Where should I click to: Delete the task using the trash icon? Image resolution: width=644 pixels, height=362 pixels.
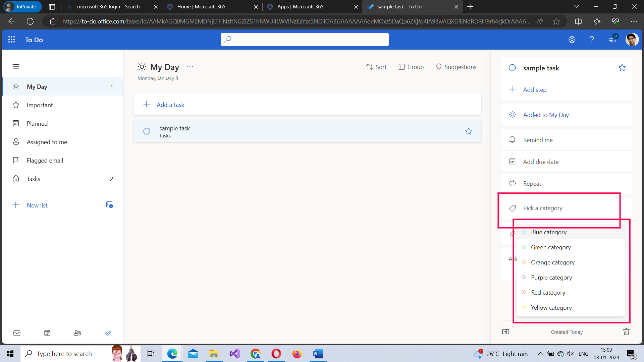(x=626, y=331)
